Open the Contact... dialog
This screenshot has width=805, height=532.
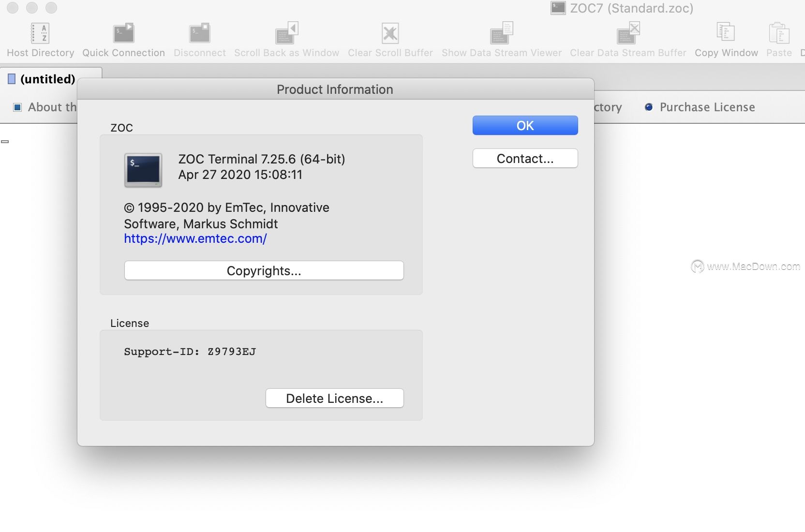pos(525,158)
